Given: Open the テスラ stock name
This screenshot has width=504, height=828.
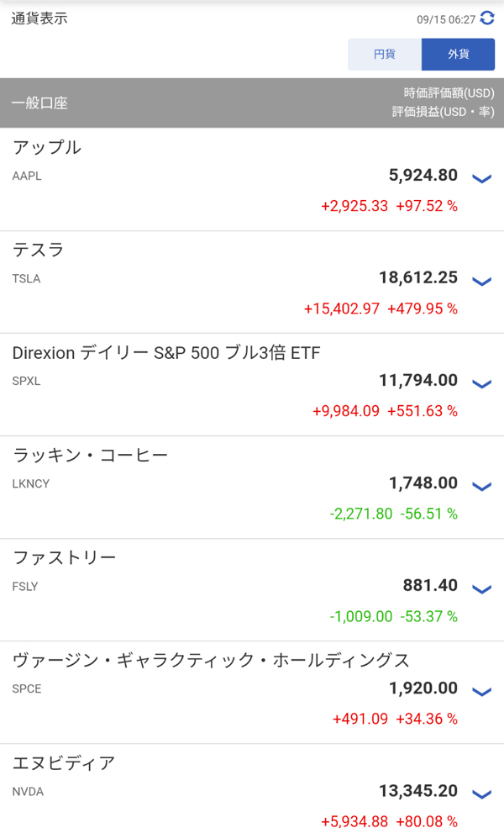Looking at the screenshot, I should [x=39, y=251].
